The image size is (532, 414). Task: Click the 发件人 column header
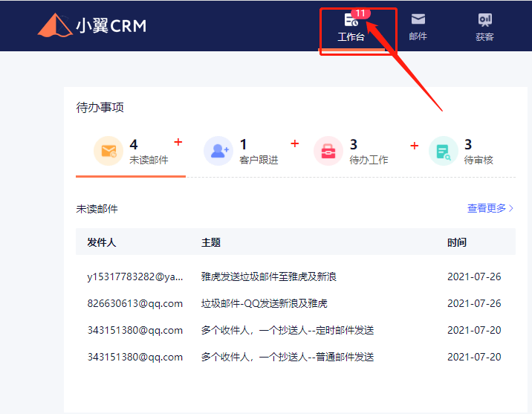102,242
